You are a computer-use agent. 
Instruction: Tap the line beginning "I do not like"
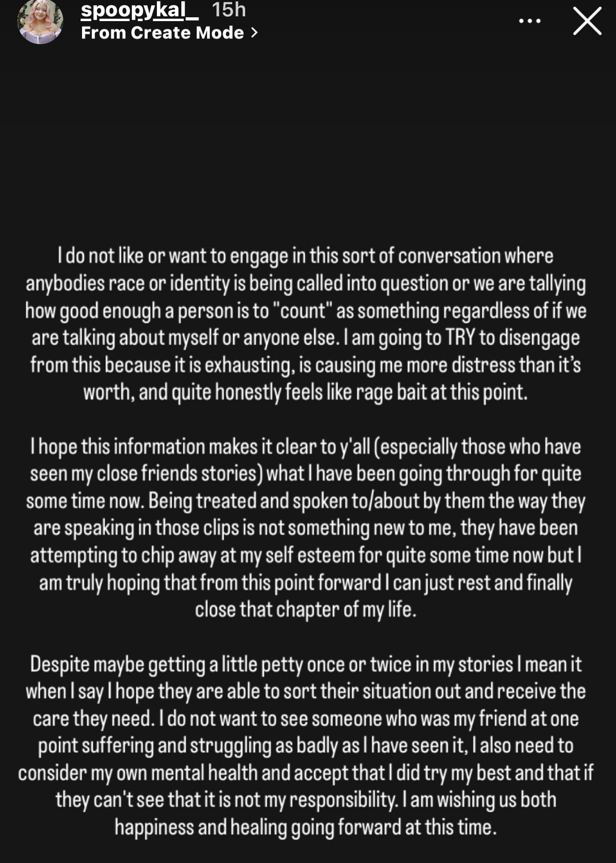306,256
